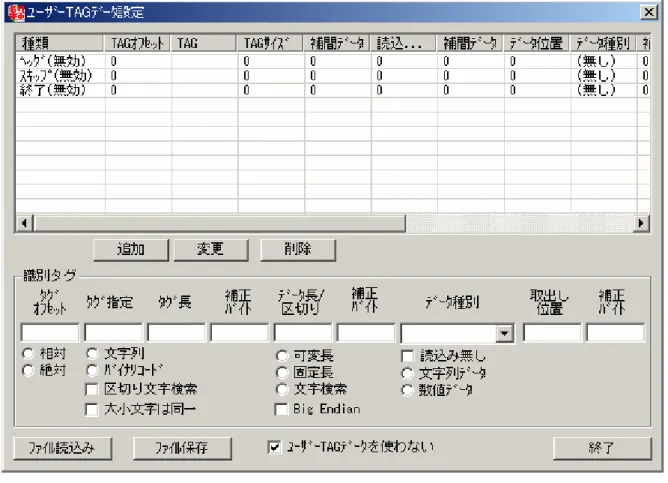This screenshot has width=668, height=483.
Task: Click the table's scroll left arrow
Action: click(25, 223)
